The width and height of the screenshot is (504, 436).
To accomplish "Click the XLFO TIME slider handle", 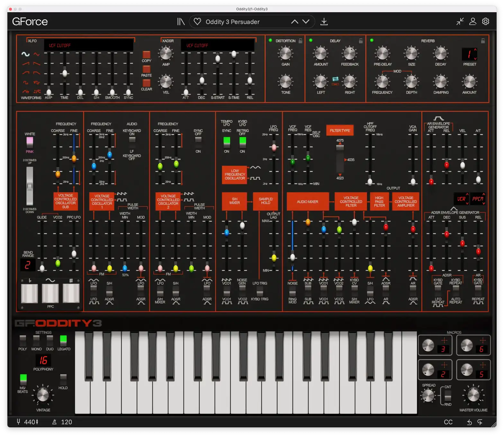I will tap(65, 73).
